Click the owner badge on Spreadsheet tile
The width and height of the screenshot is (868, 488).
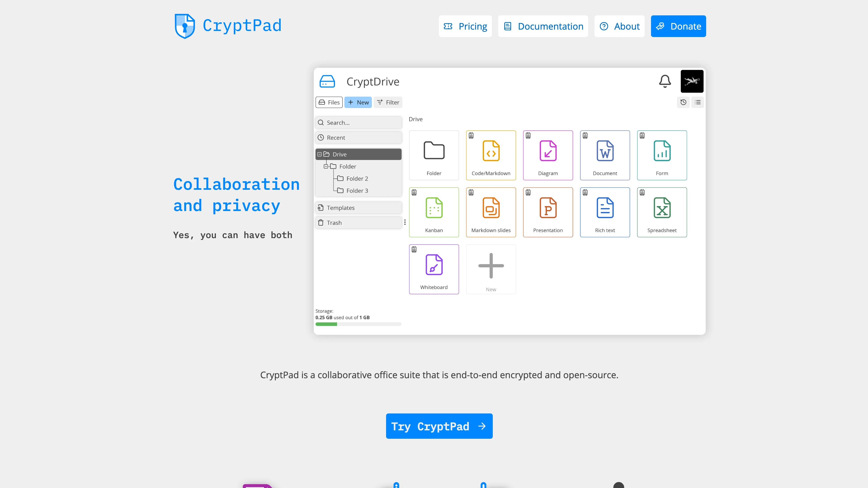click(x=642, y=192)
